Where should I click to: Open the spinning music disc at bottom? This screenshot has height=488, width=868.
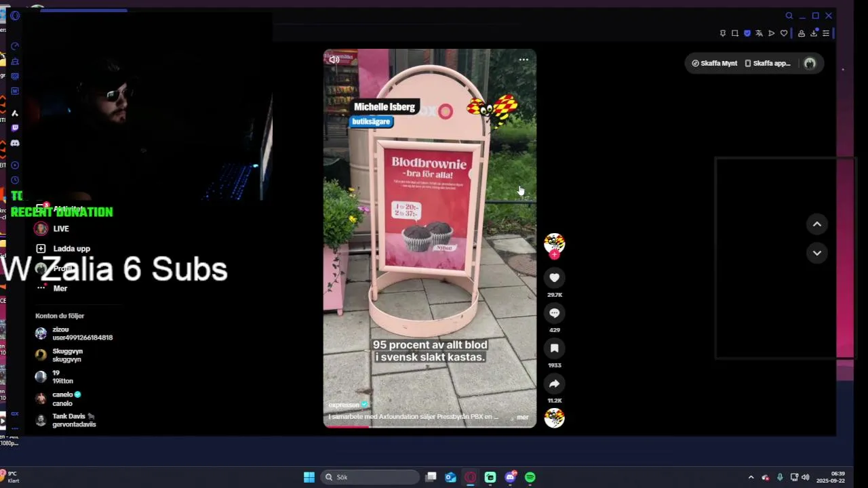pyautogui.click(x=554, y=418)
